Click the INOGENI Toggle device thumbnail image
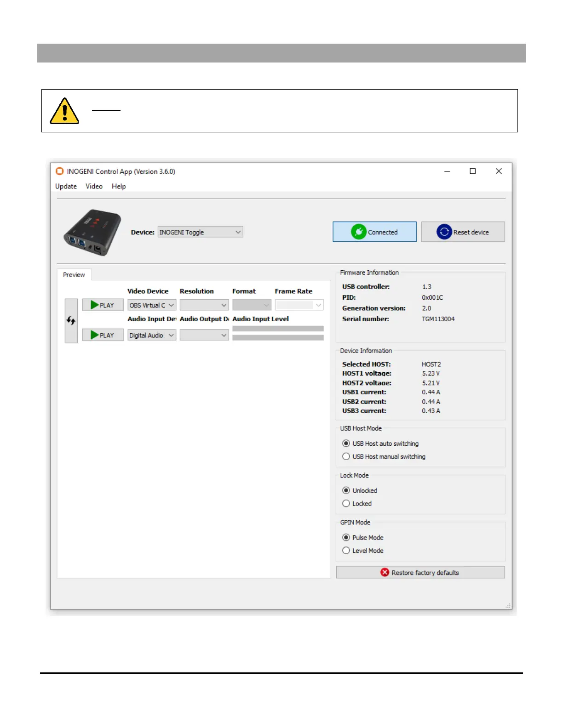 pos(92,232)
